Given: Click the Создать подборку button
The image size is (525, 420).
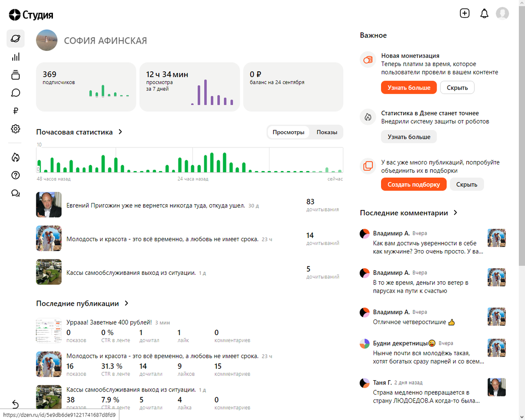Looking at the screenshot, I should click(x=414, y=184).
